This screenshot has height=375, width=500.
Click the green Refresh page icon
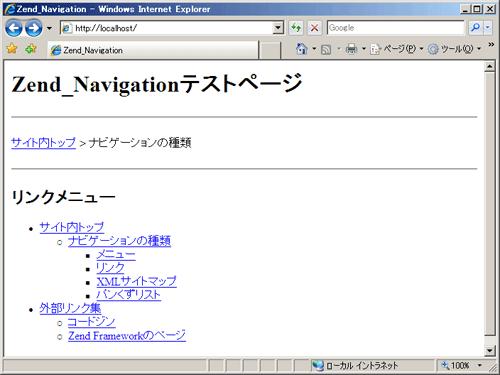296,28
